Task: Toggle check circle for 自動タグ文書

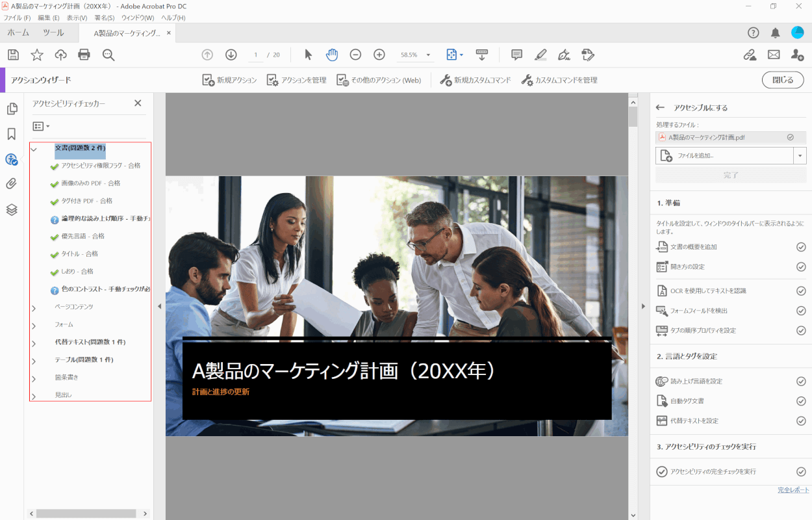Action: tap(801, 401)
